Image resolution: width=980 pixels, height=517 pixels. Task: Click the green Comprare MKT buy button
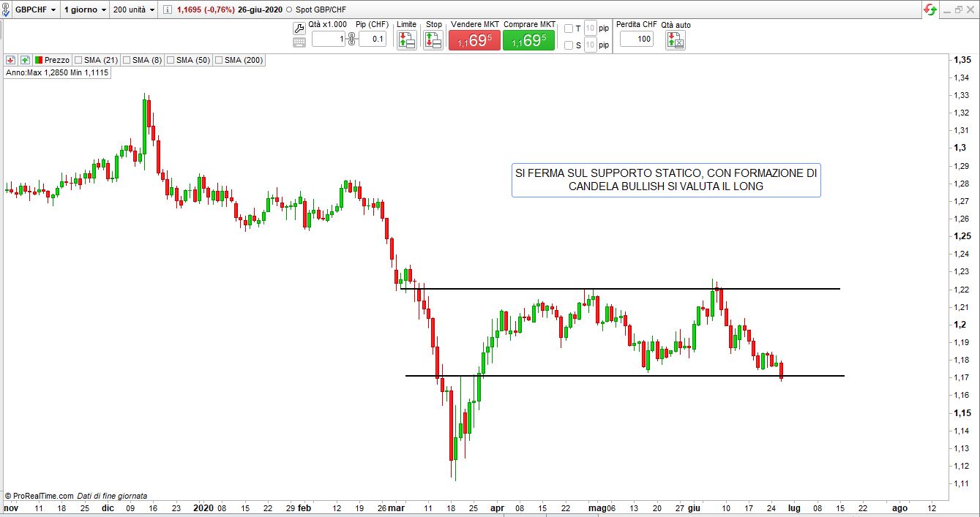click(x=528, y=40)
